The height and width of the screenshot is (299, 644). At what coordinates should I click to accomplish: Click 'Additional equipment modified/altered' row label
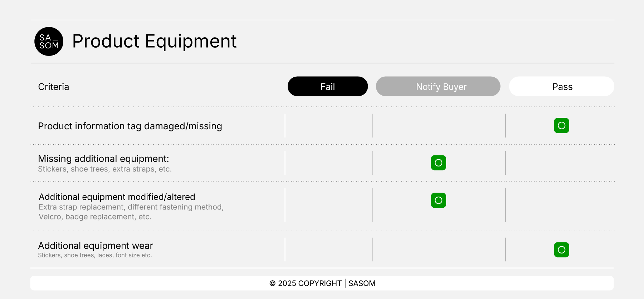pos(117,197)
